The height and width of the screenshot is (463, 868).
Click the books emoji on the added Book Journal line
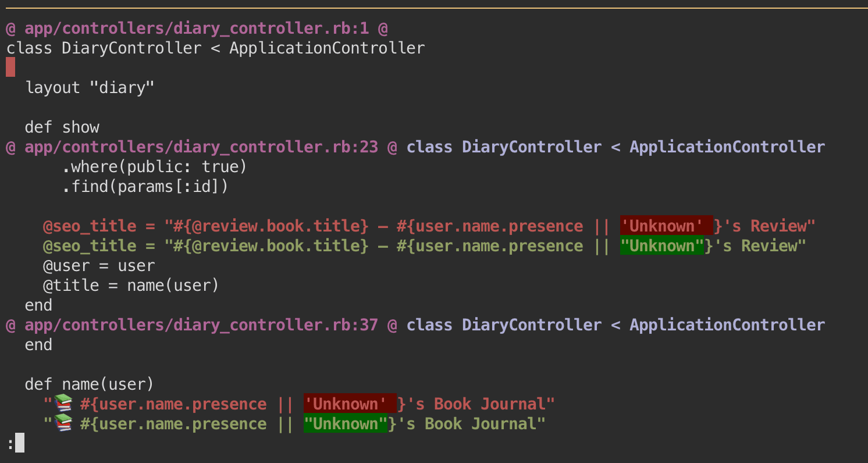(x=62, y=423)
